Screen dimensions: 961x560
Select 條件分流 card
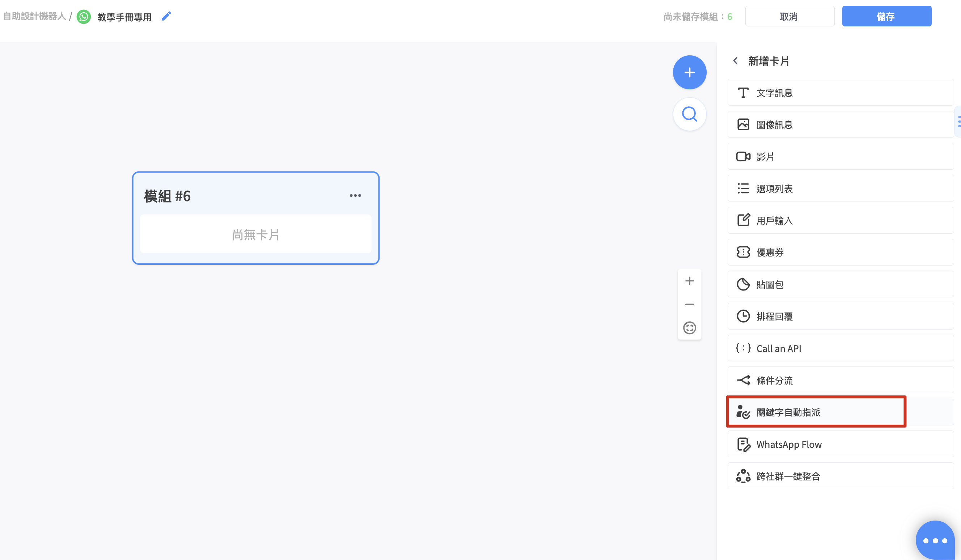pyautogui.click(x=840, y=381)
